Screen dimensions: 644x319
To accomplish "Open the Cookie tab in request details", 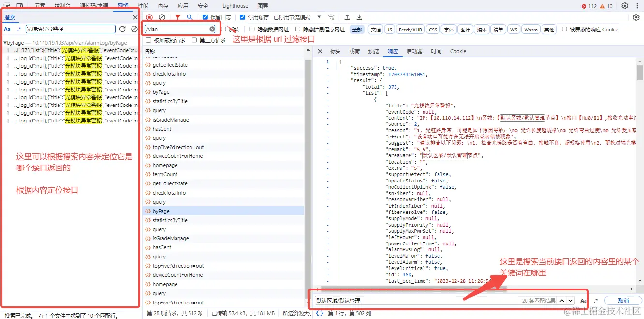I will [x=458, y=51].
